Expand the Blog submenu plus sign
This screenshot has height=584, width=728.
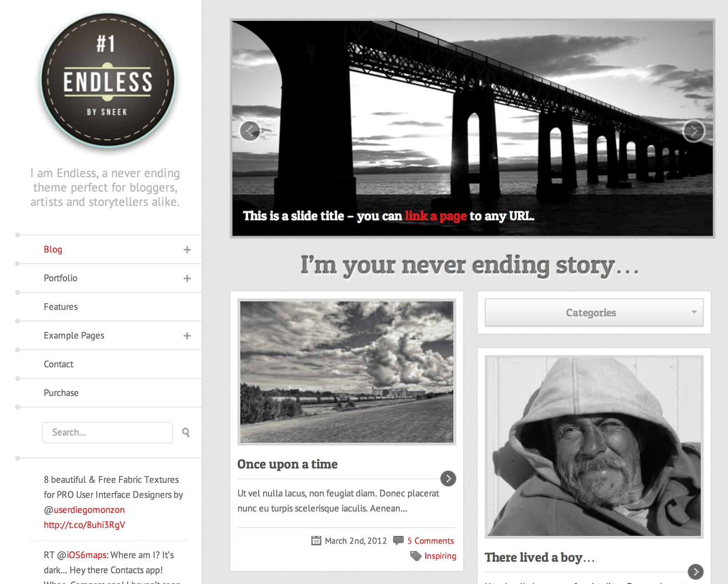[187, 249]
